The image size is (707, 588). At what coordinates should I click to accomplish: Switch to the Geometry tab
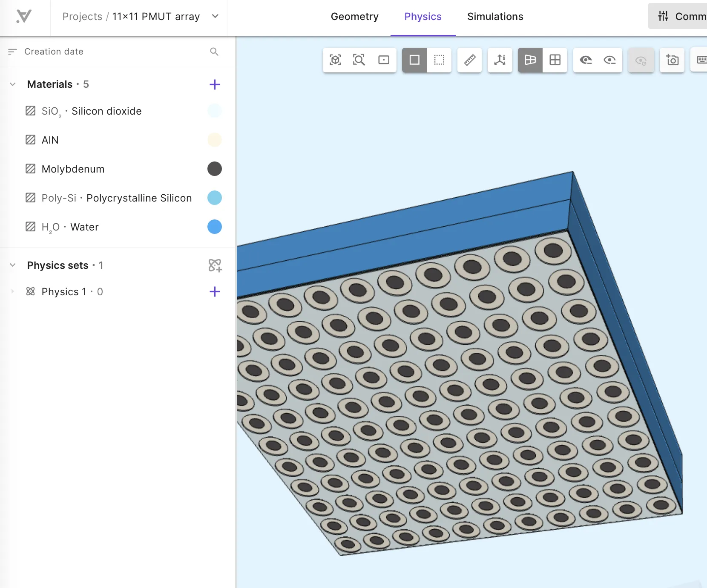pyautogui.click(x=354, y=17)
